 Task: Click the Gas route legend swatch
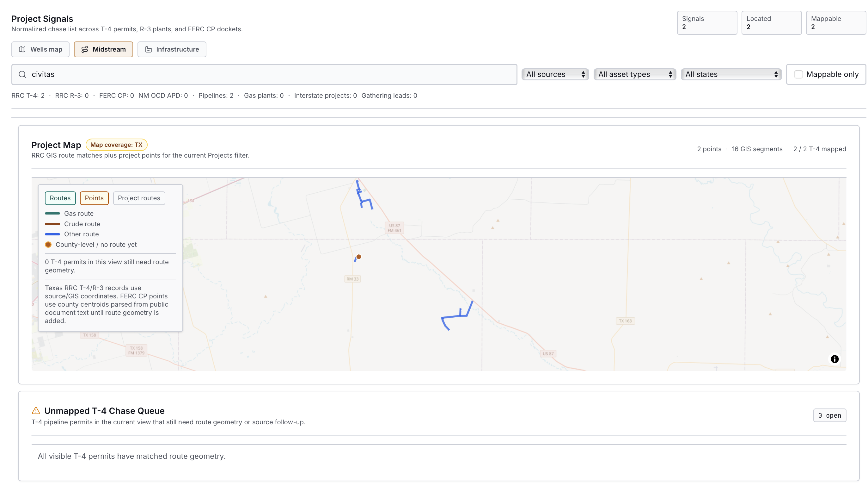pyautogui.click(x=52, y=214)
